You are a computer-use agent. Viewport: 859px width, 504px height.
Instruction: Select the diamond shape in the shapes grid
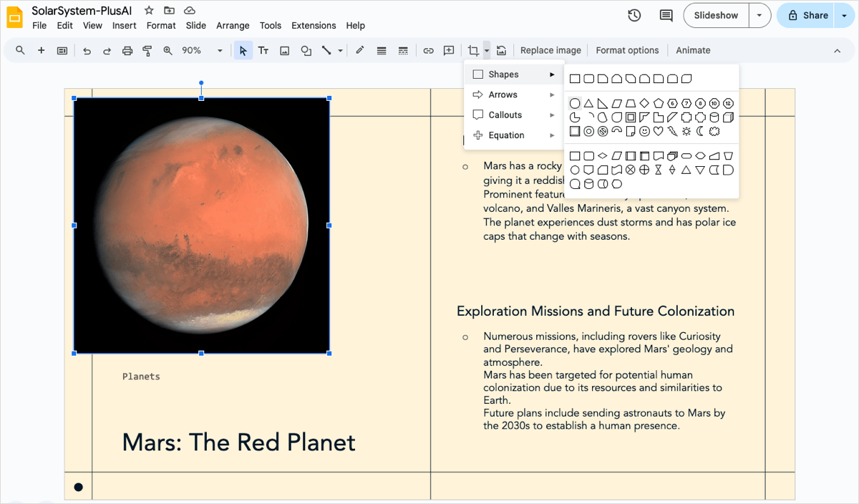644,103
